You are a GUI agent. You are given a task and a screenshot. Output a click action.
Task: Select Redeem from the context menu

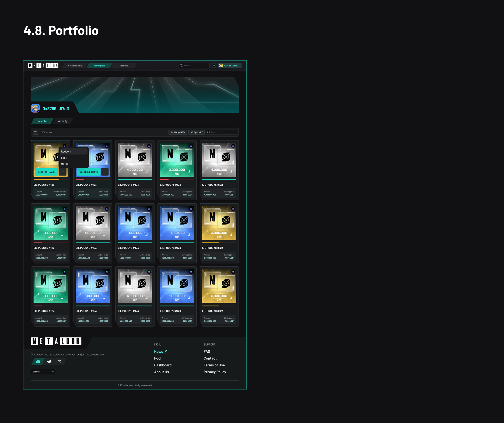coord(66,152)
